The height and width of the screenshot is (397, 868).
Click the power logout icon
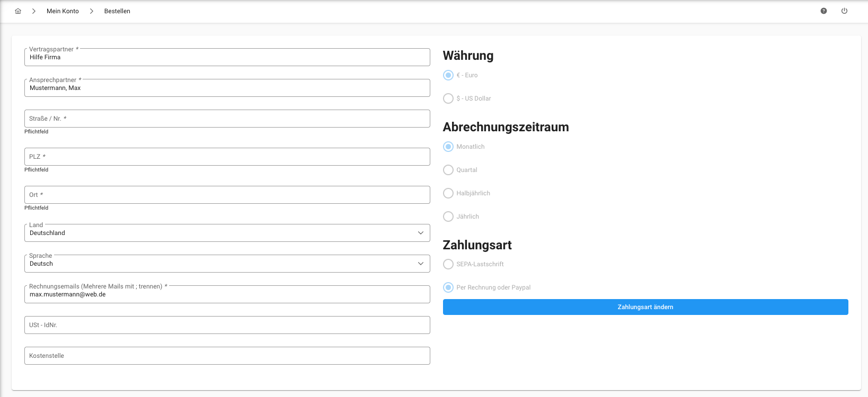844,11
